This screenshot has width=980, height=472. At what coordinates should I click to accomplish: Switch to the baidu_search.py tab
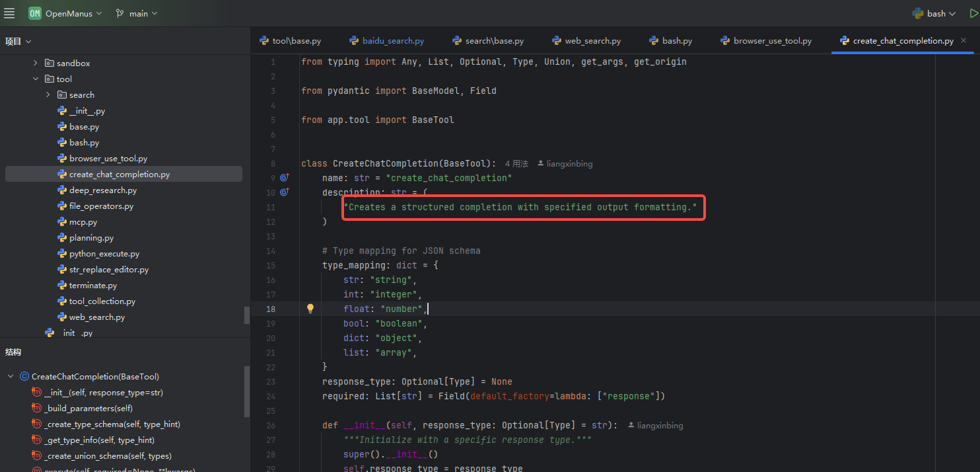[387, 41]
